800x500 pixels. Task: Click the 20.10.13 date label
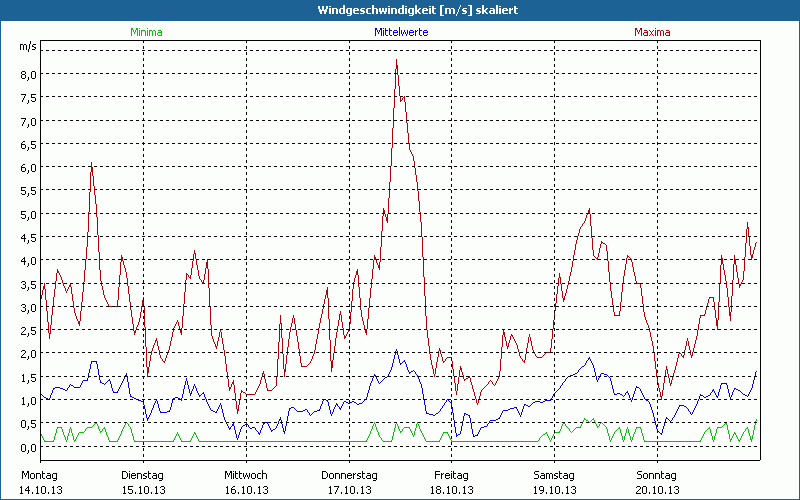pos(657,490)
